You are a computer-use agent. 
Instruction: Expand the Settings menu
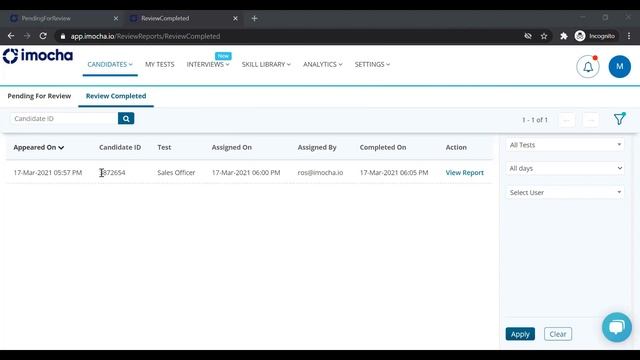[372, 64]
